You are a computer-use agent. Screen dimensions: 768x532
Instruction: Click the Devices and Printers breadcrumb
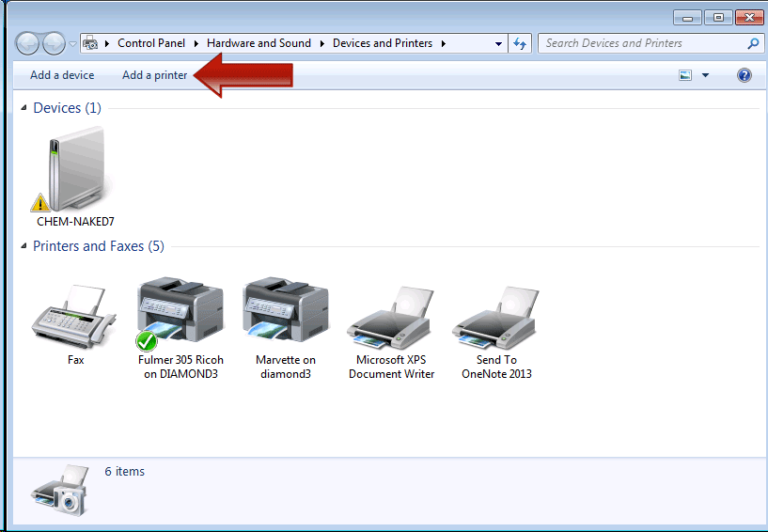[383, 43]
